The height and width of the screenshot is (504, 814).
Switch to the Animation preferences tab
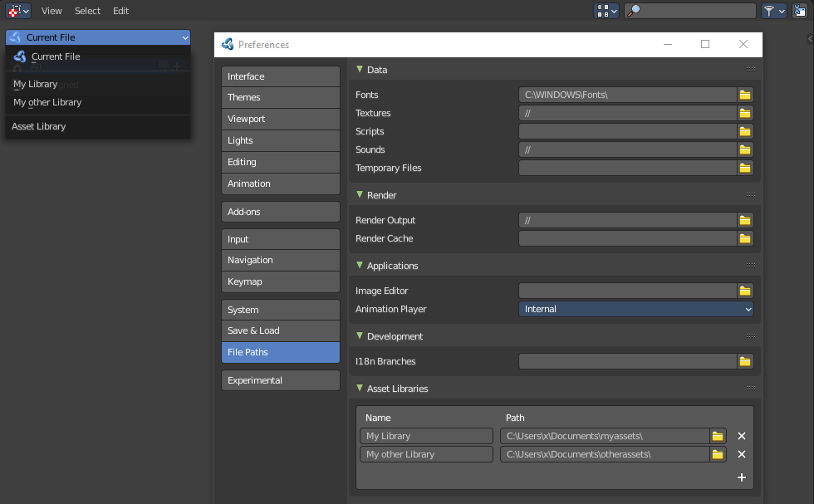click(x=281, y=183)
